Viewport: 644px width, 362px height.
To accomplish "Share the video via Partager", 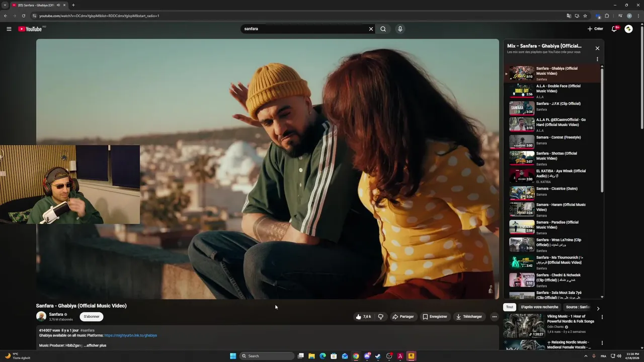I will [403, 317].
